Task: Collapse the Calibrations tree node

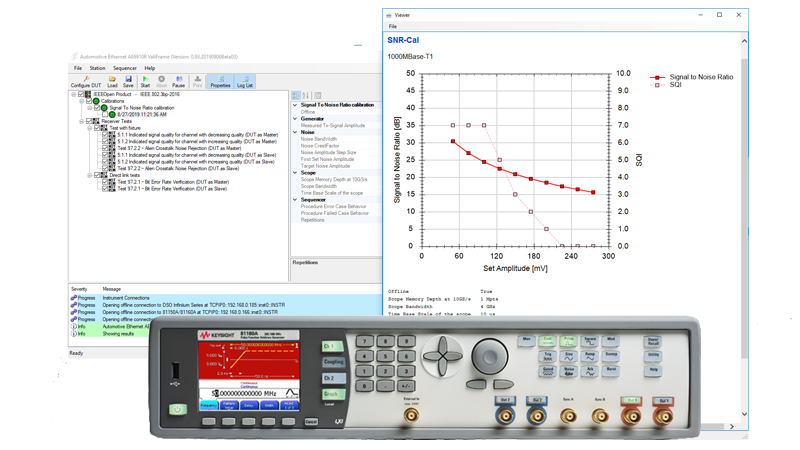Action: pos(82,101)
